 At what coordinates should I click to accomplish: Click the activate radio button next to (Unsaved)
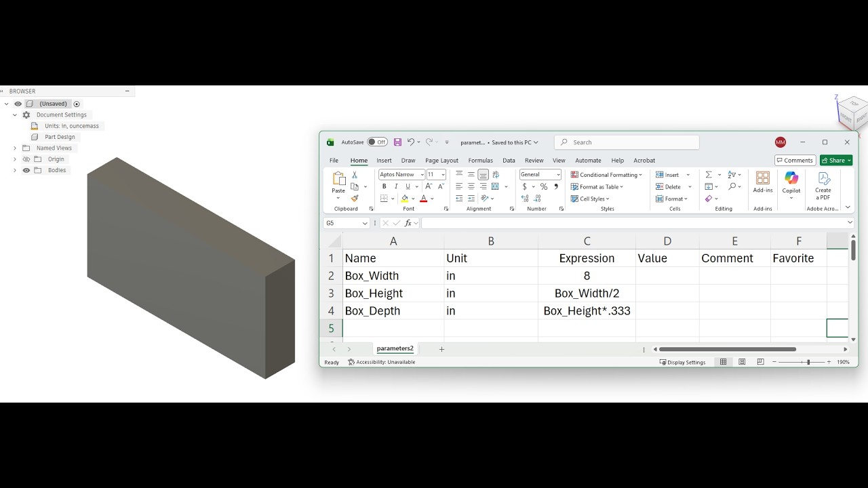77,104
